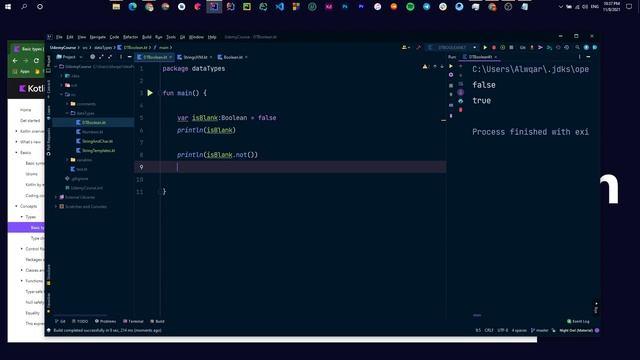Open the Edit menu

70,37
